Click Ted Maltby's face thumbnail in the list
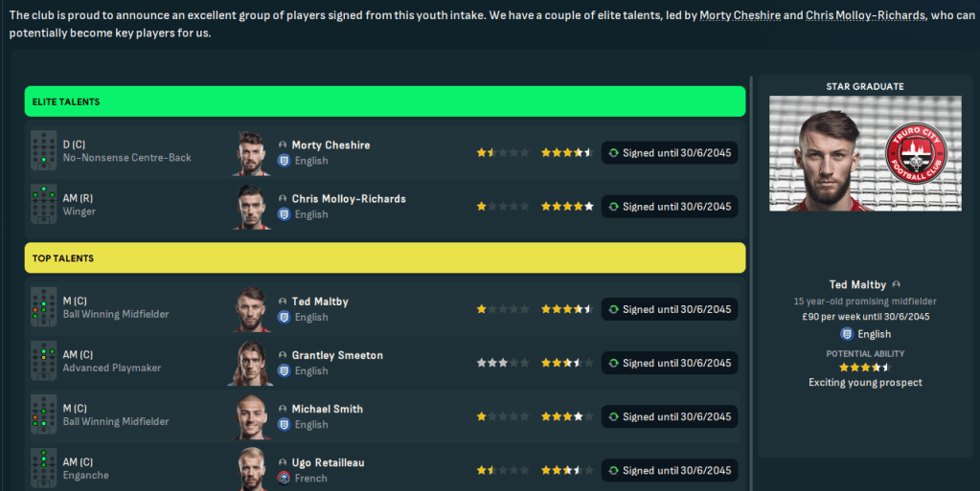Screen dimensions: 980x491 tap(252, 309)
